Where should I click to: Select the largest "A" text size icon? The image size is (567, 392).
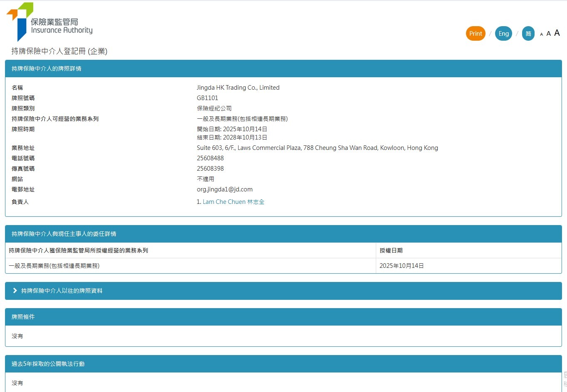tap(557, 32)
